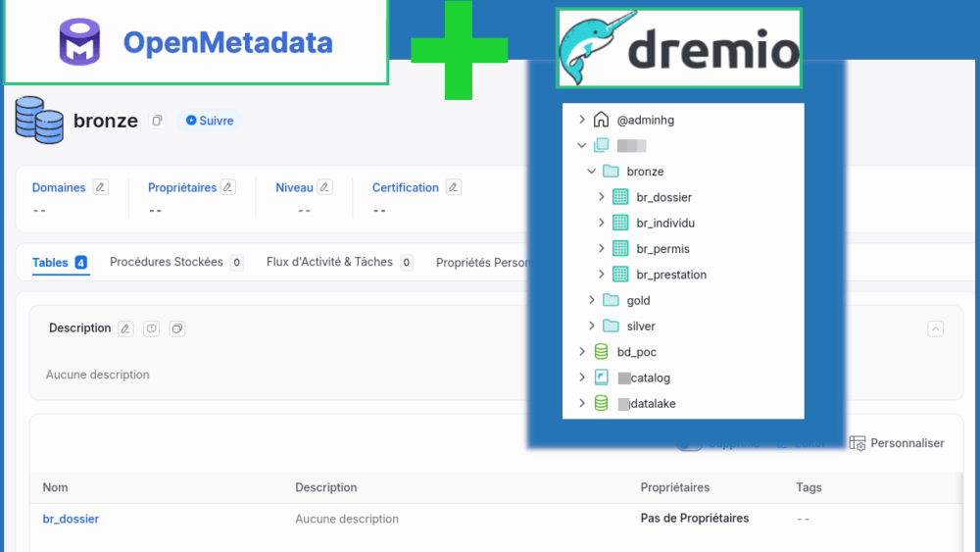Click the bd_poc database icon
The height and width of the screenshot is (552, 980).
(601, 351)
